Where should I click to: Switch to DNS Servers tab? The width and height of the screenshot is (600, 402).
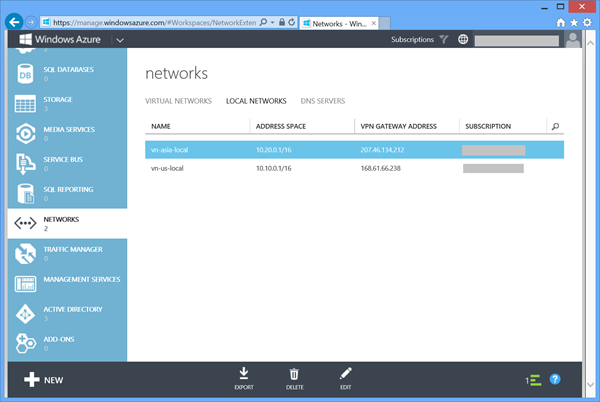point(323,101)
